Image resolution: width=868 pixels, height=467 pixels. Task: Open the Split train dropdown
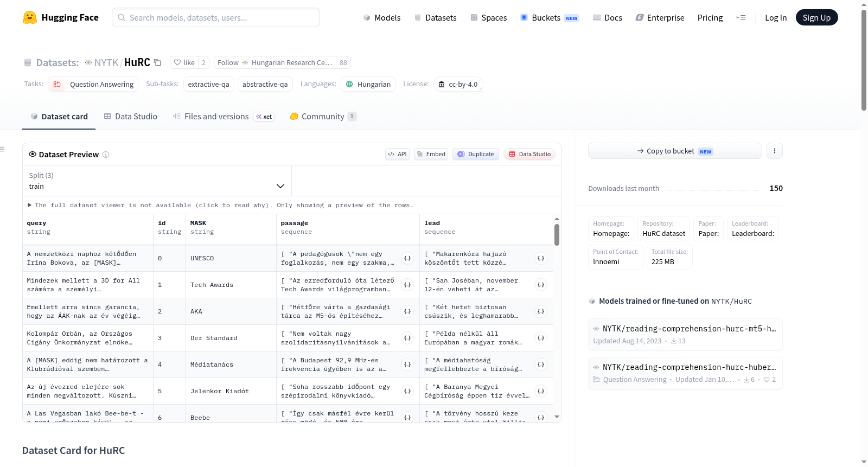point(157,181)
